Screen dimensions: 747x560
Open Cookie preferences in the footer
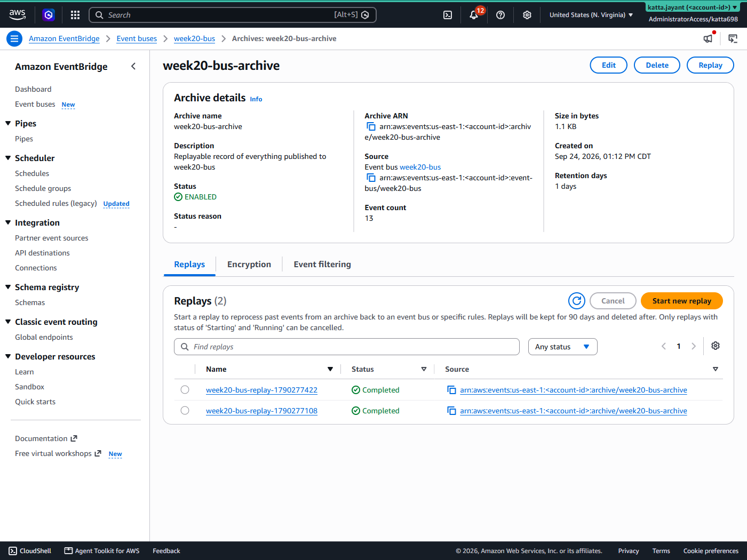pos(711,551)
